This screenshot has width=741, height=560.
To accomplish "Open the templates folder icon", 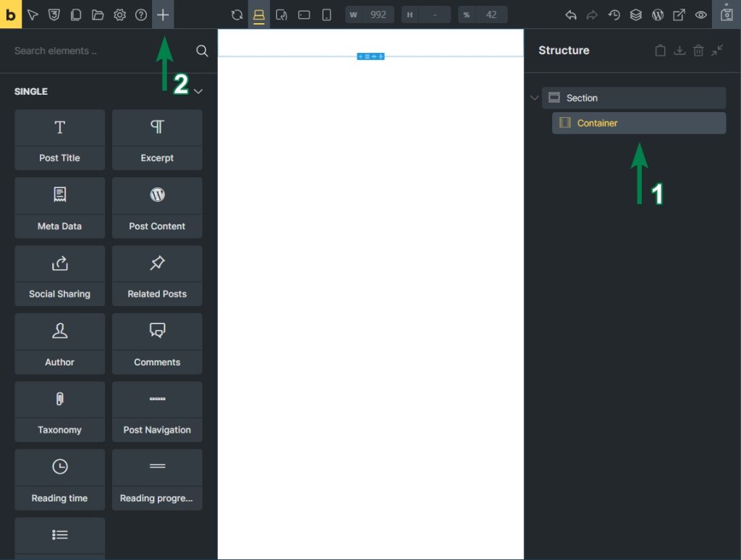I will [98, 14].
